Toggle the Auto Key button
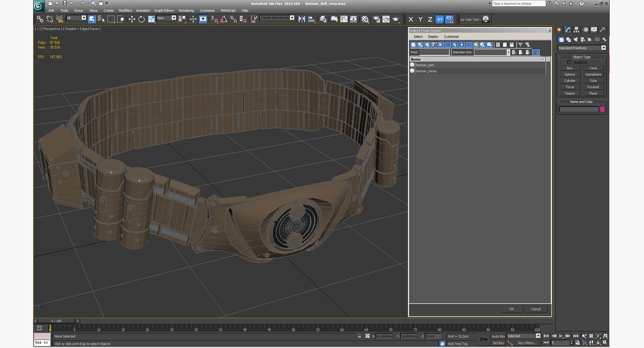The height and width of the screenshot is (348, 644). (498, 336)
